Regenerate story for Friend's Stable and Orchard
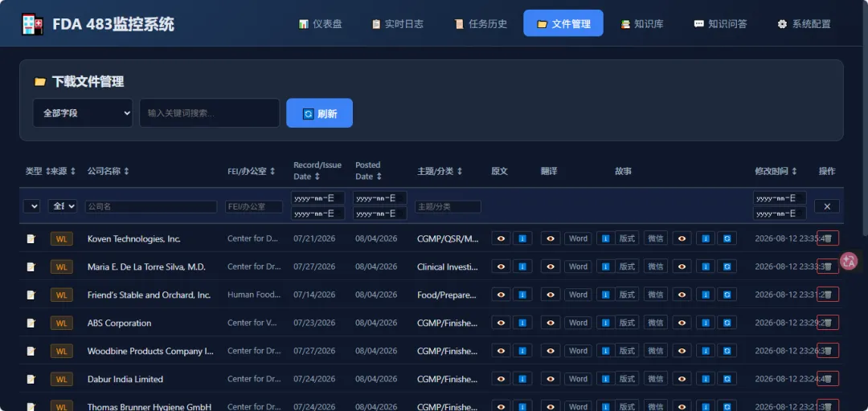The image size is (868, 411). pos(727,295)
